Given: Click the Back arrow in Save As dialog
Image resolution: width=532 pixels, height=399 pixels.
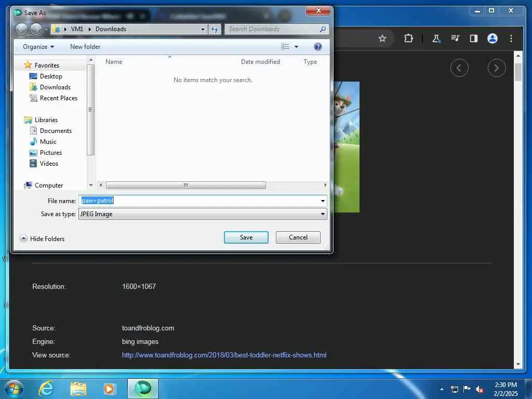Looking at the screenshot, I should coord(21,29).
